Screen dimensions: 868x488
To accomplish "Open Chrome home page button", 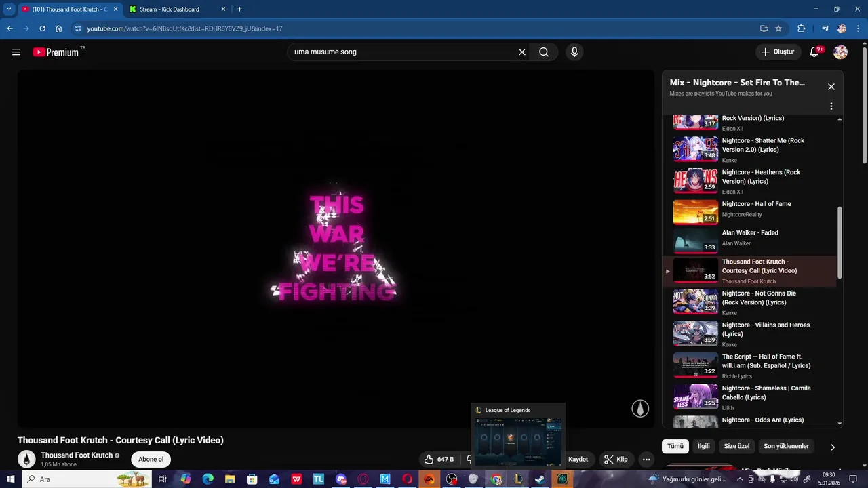I will click(x=59, y=28).
